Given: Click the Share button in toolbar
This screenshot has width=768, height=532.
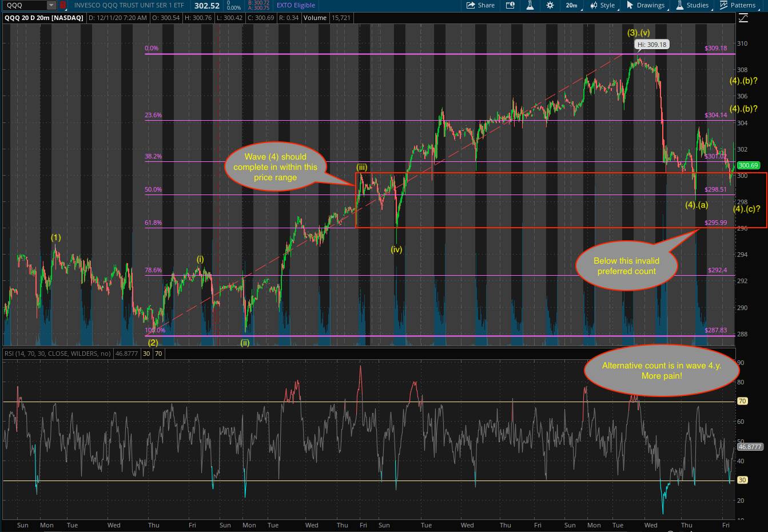Looking at the screenshot, I should tap(480, 5).
